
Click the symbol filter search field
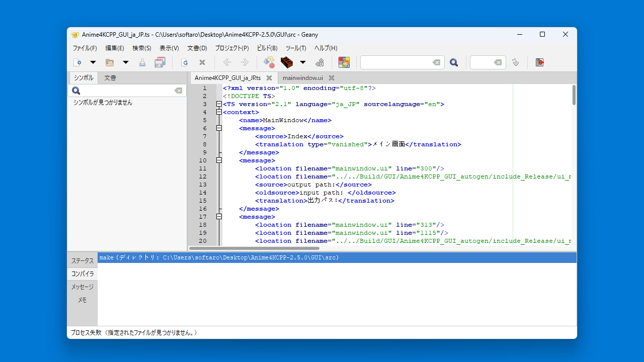tap(127, 90)
